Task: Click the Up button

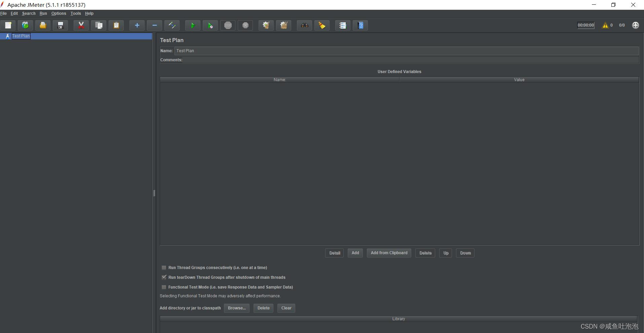Action: pos(446,253)
